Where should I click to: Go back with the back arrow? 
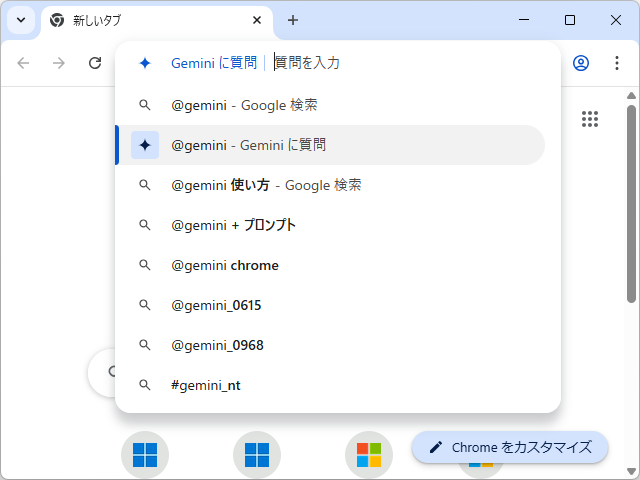click(23, 63)
